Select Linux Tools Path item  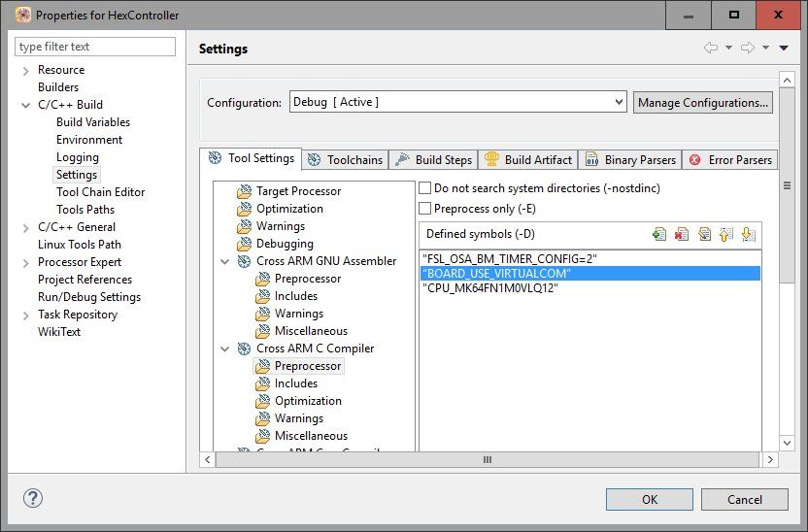[x=80, y=245]
